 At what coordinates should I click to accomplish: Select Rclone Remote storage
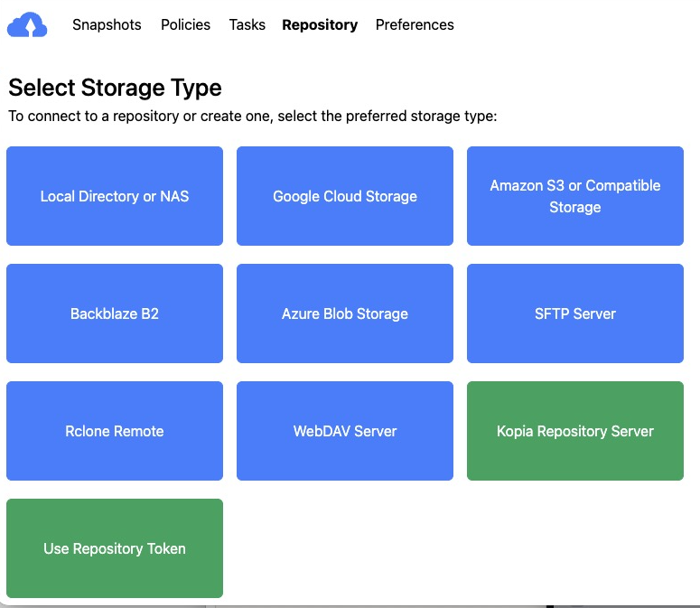(x=115, y=431)
